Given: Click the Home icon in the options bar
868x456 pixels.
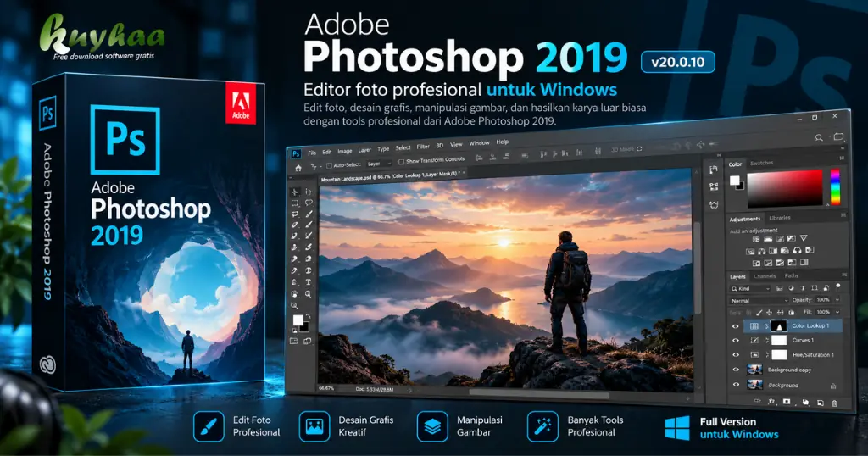Looking at the screenshot, I should tap(298, 168).
